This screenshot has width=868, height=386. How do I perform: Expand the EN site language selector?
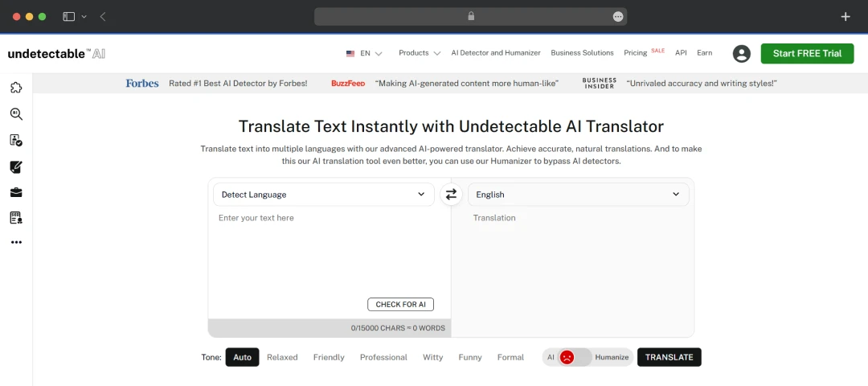(x=371, y=53)
